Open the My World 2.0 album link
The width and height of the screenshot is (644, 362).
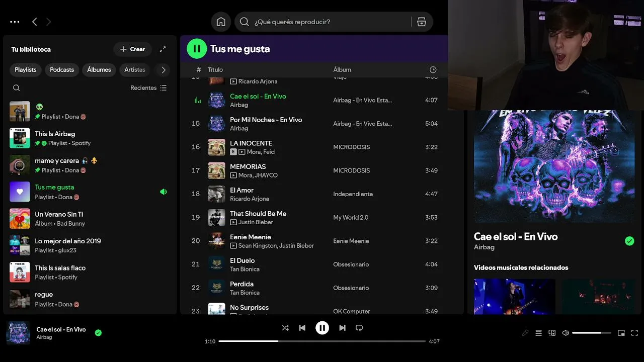(351, 217)
